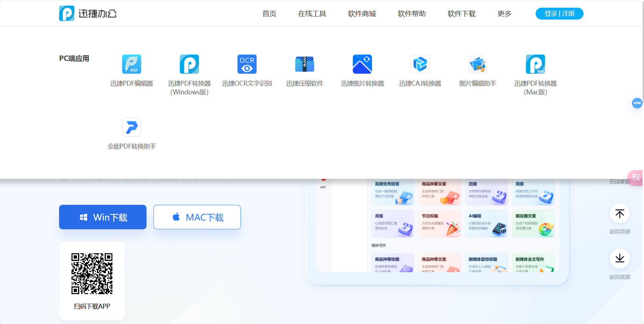Click the 迅捷PDF转换器 Windows版 icon

[189, 64]
